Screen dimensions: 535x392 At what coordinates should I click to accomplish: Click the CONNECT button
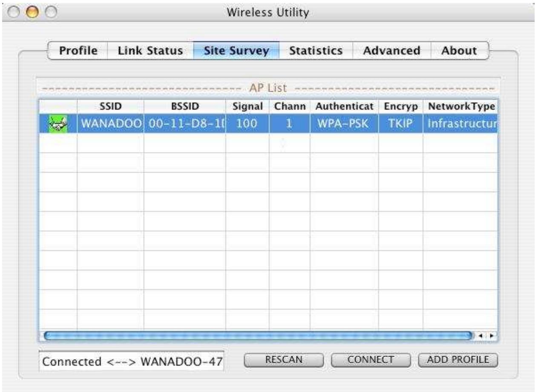tap(371, 360)
